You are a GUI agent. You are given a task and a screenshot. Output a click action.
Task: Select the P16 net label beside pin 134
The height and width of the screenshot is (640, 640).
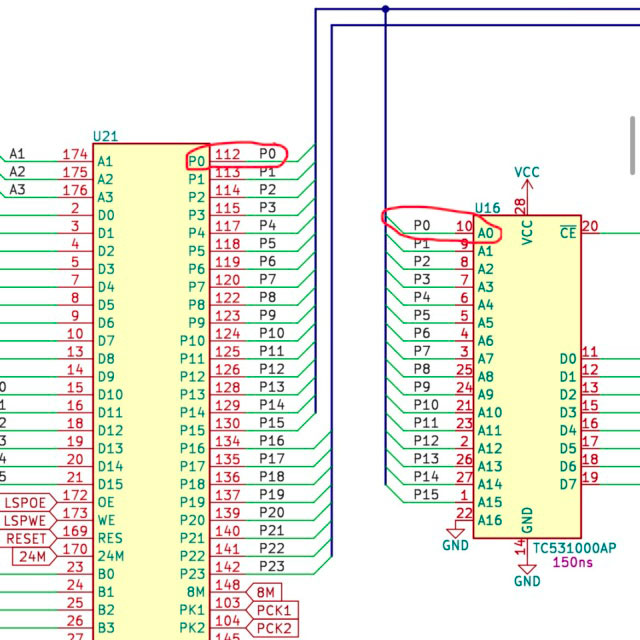272,440
